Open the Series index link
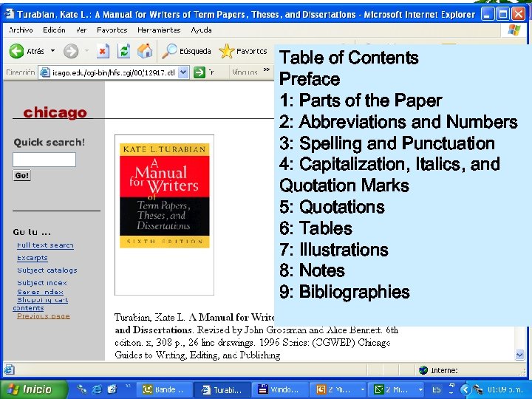The image size is (532, 399). coord(40,292)
